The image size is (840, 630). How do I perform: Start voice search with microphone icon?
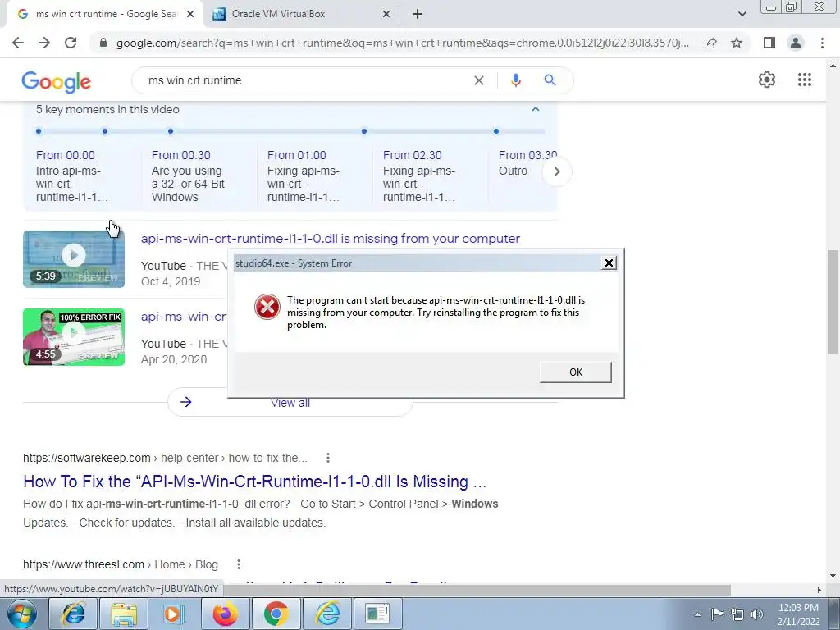point(515,80)
